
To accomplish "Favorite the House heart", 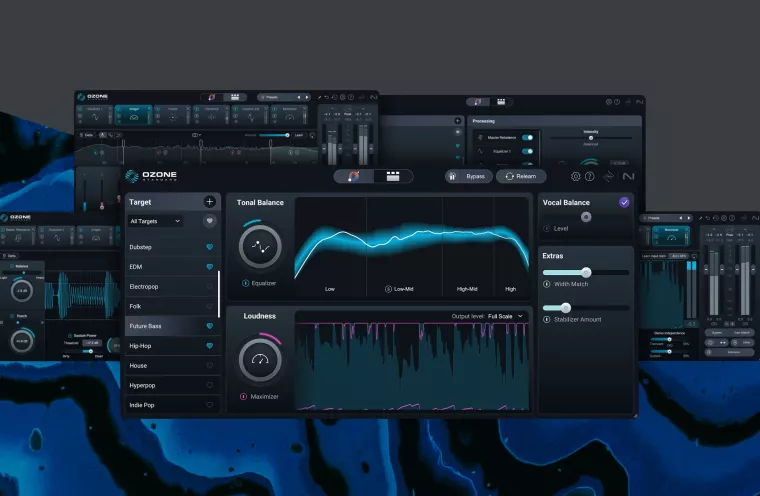I will coord(209,366).
